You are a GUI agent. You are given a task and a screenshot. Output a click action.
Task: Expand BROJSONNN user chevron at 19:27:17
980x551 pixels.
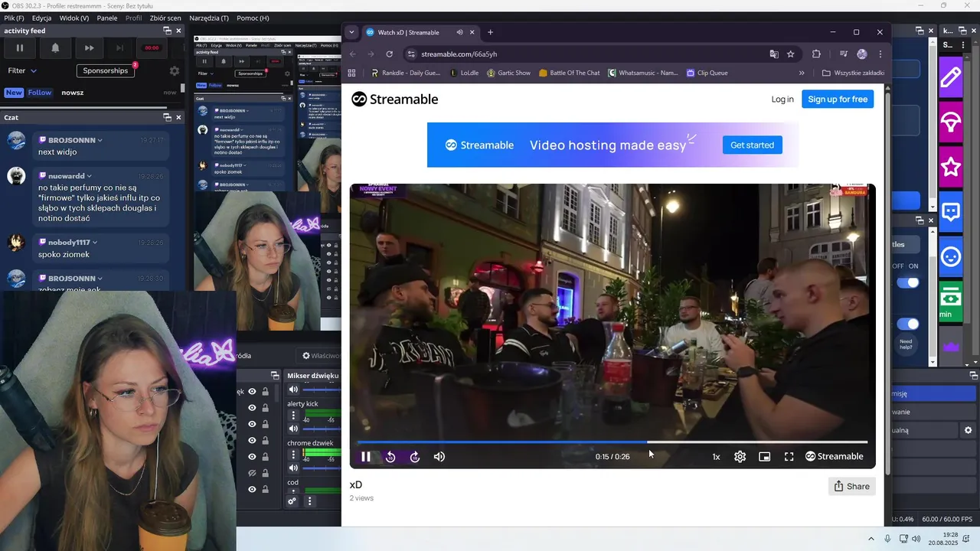[100, 141]
